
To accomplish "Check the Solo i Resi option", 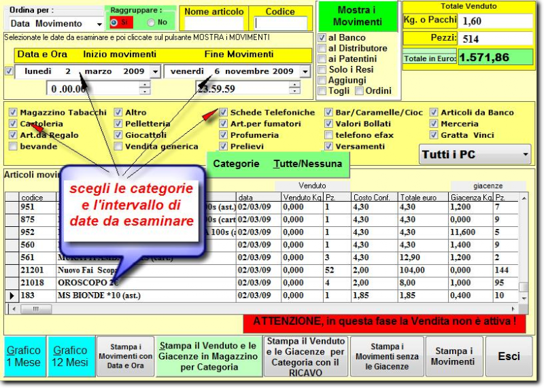I will 322,69.
